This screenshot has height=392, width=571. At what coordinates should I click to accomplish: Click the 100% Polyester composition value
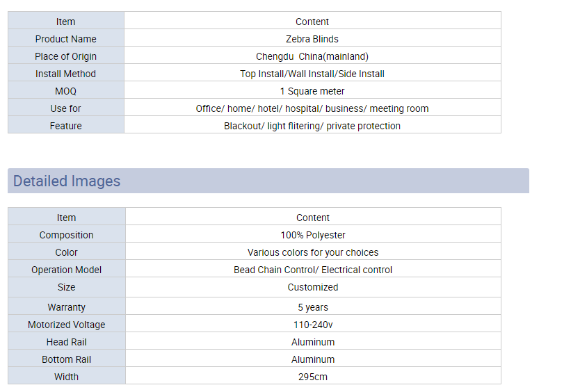[x=313, y=235]
